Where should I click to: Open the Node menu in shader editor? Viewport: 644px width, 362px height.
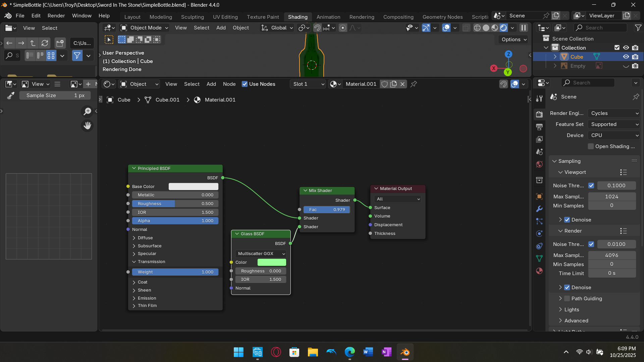(229, 84)
